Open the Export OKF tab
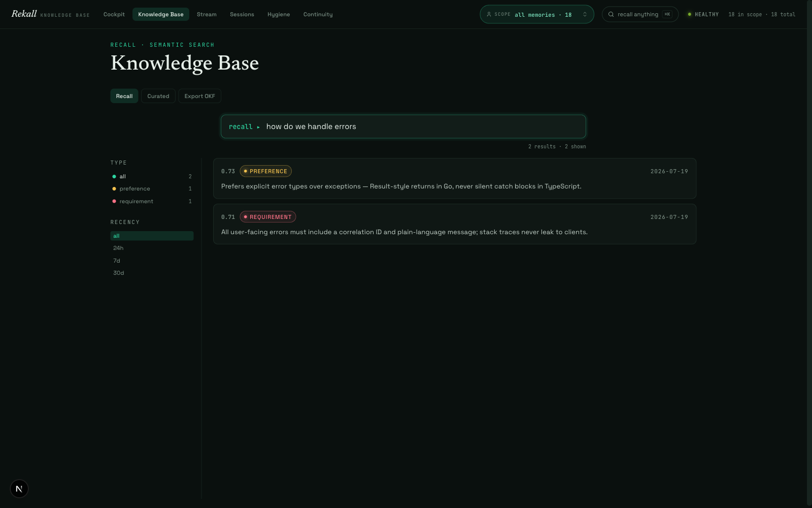 coord(200,96)
